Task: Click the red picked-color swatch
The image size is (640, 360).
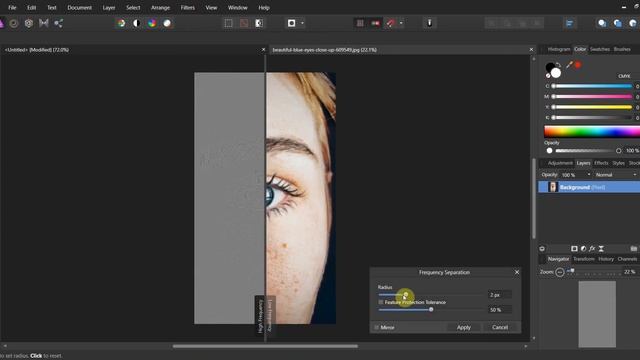Action: (x=578, y=64)
